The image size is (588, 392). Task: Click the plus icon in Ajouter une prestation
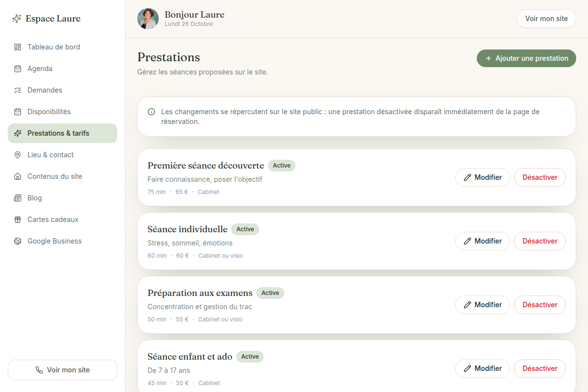coord(488,58)
